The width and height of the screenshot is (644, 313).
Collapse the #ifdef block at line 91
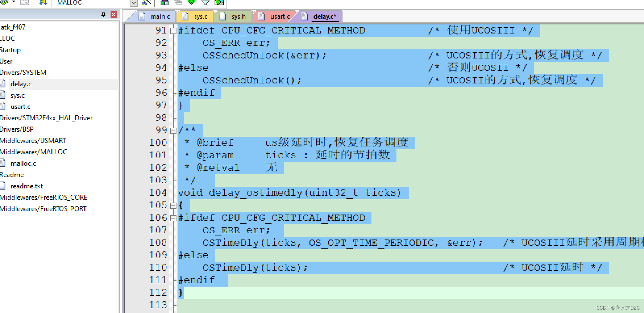[173, 31]
